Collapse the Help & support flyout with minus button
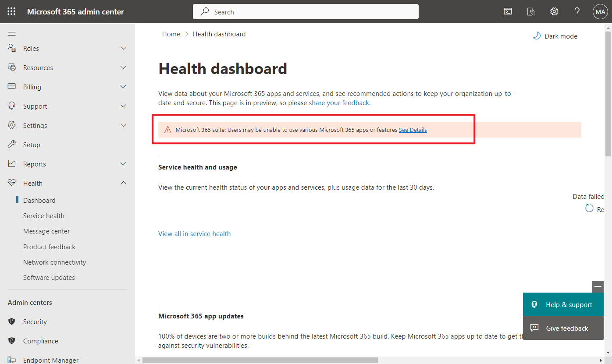Viewport: 612px width, 364px height. point(598,286)
